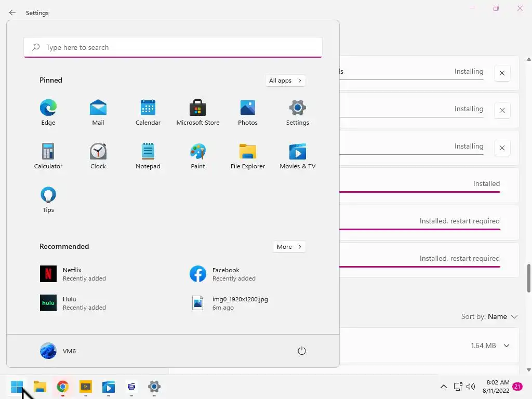532x399 pixels.
Task: Open recently added Netflix app
Action: (x=73, y=274)
